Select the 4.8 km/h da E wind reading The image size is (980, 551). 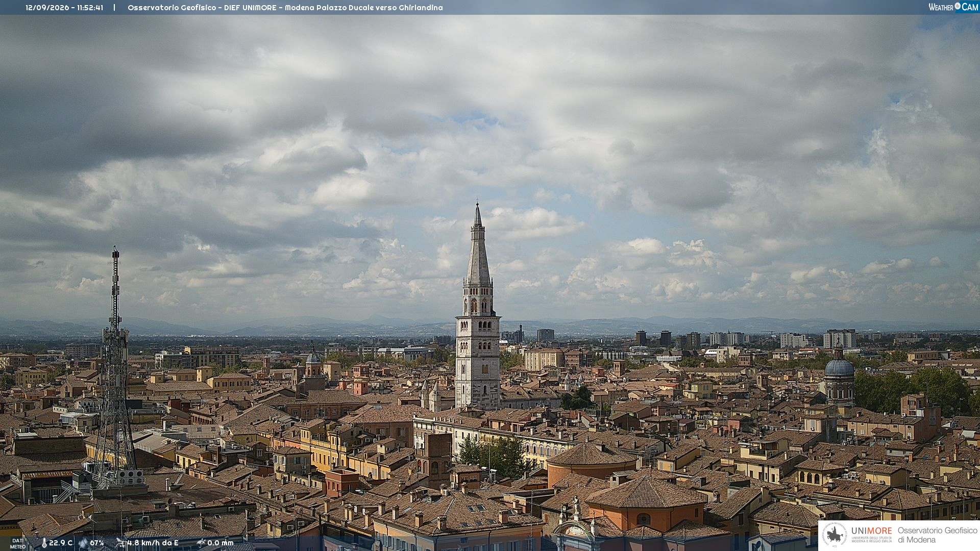point(153,543)
